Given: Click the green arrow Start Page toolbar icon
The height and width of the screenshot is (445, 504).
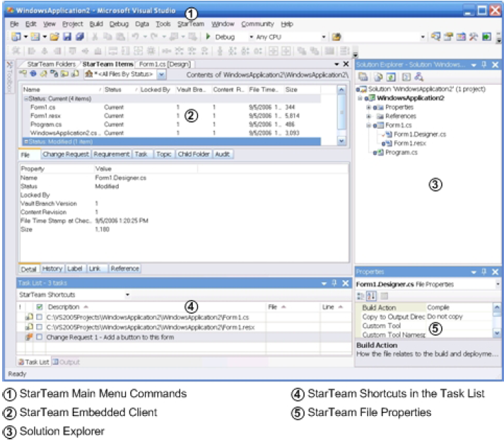Looking at the screenshot, I should click(x=486, y=37).
